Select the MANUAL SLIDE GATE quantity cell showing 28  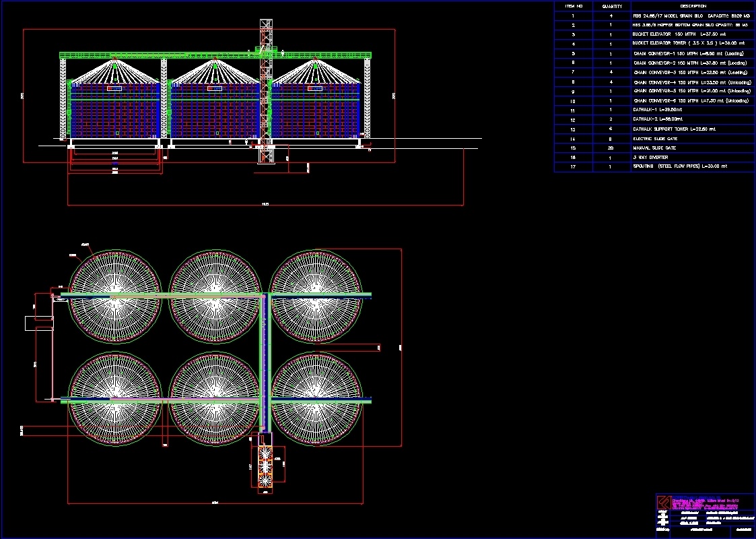[x=611, y=147]
